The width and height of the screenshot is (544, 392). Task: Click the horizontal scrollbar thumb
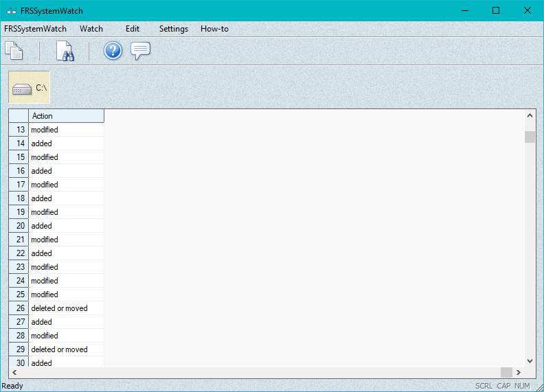(x=506, y=373)
